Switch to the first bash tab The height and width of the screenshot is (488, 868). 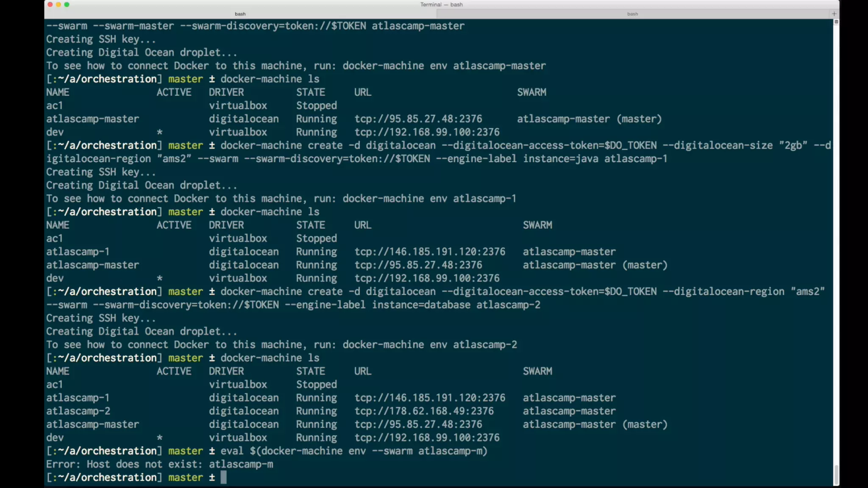[x=240, y=14]
